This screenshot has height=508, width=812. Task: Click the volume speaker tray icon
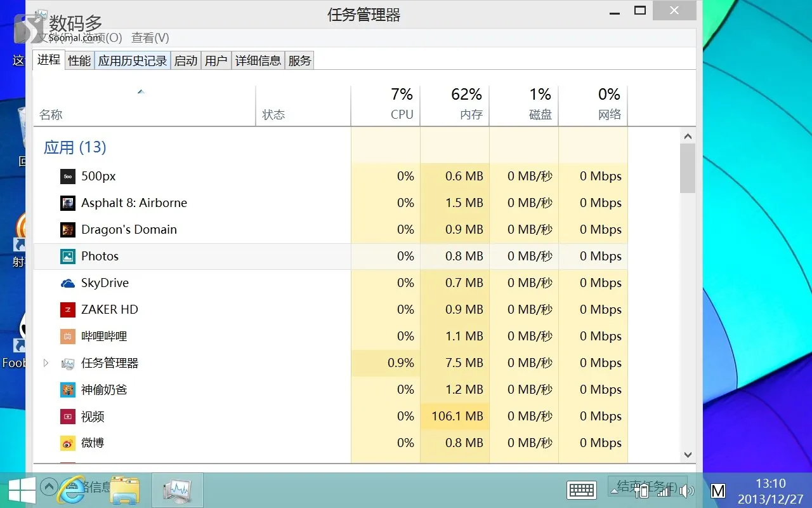coord(687,491)
